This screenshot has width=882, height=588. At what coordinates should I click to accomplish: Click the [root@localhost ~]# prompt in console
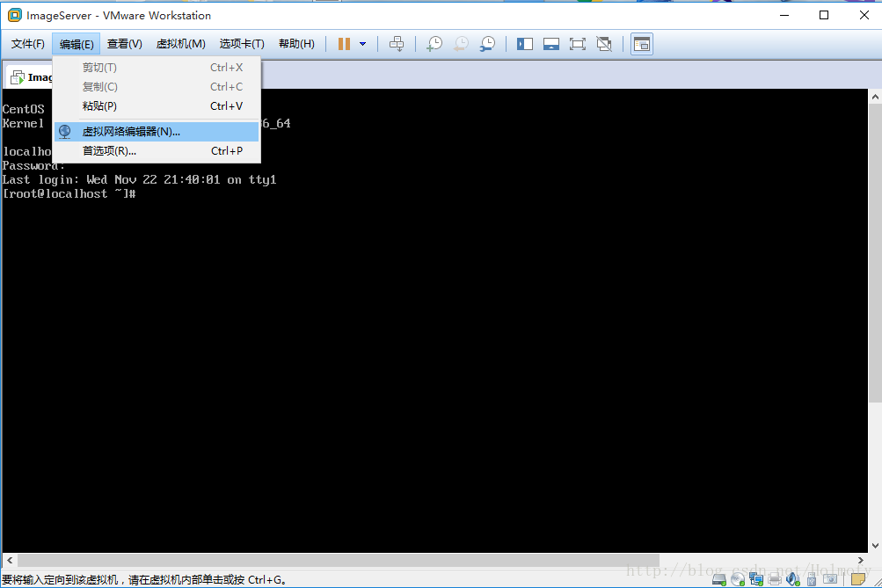coord(69,194)
